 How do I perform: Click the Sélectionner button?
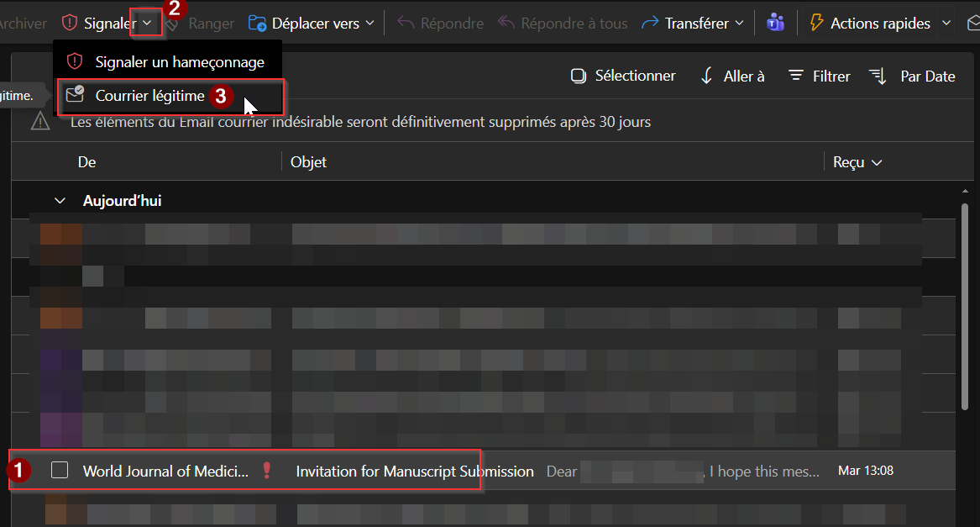pos(623,76)
